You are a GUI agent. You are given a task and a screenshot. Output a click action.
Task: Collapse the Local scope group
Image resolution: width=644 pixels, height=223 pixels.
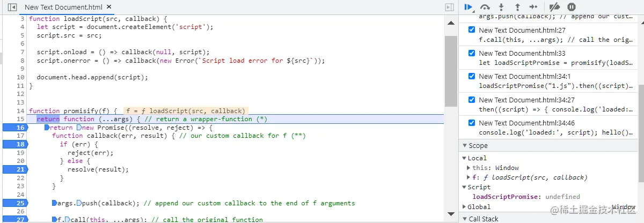click(x=464, y=158)
